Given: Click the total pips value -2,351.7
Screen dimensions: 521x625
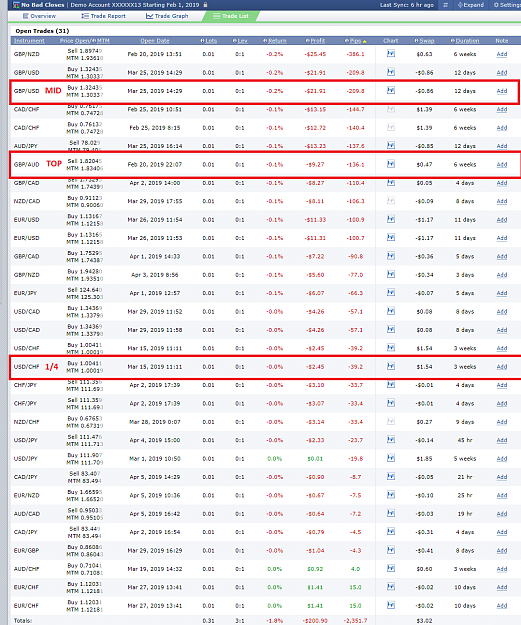Looking at the screenshot, I should point(356,621).
